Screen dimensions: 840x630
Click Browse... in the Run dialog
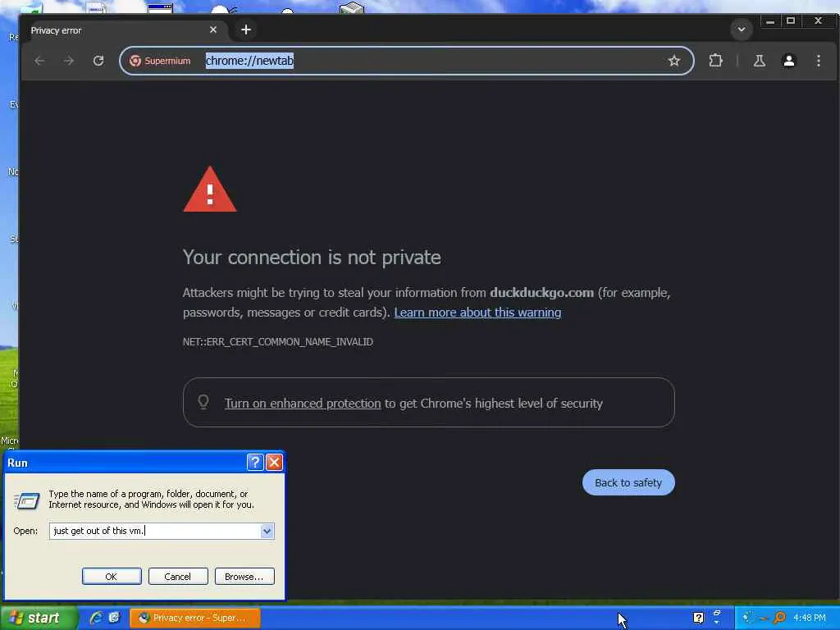click(x=244, y=577)
